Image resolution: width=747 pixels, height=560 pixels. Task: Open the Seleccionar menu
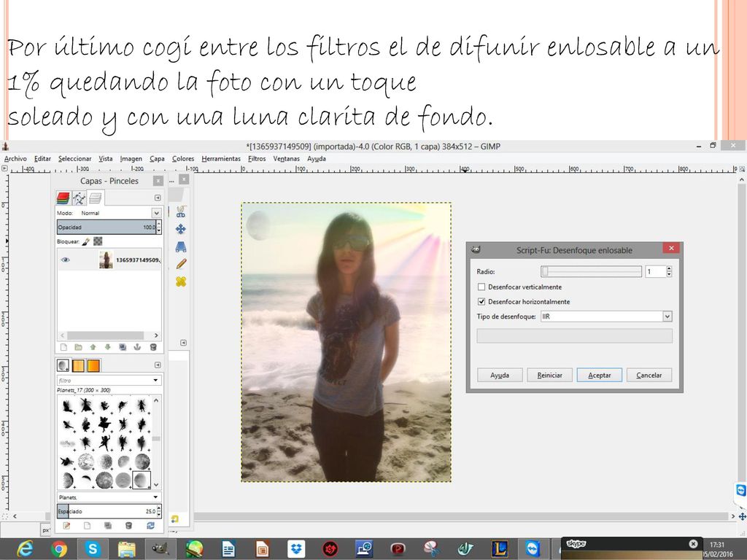[x=75, y=158]
